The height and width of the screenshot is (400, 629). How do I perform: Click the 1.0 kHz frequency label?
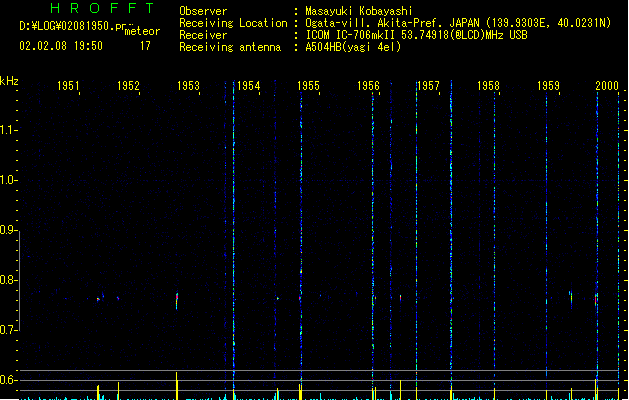pos(7,180)
